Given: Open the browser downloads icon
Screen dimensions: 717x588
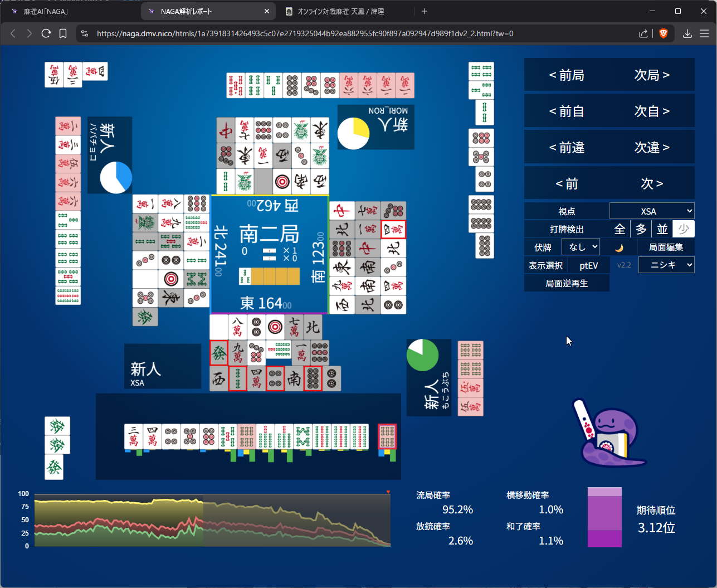Looking at the screenshot, I should point(687,33).
